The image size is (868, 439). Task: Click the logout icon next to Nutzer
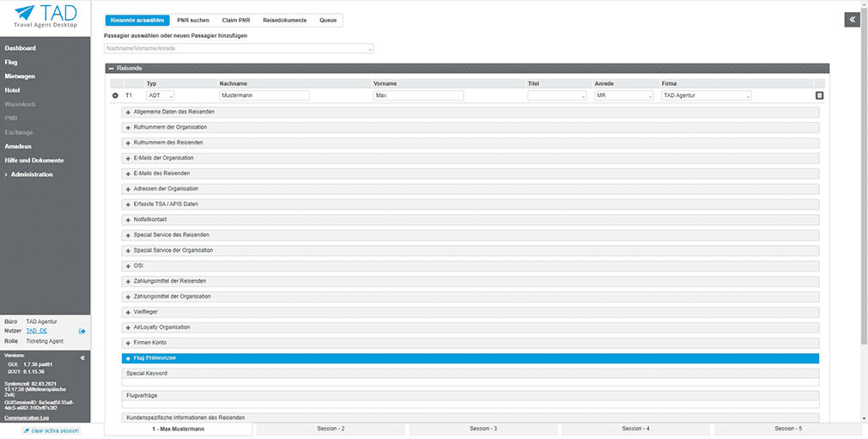[82, 331]
